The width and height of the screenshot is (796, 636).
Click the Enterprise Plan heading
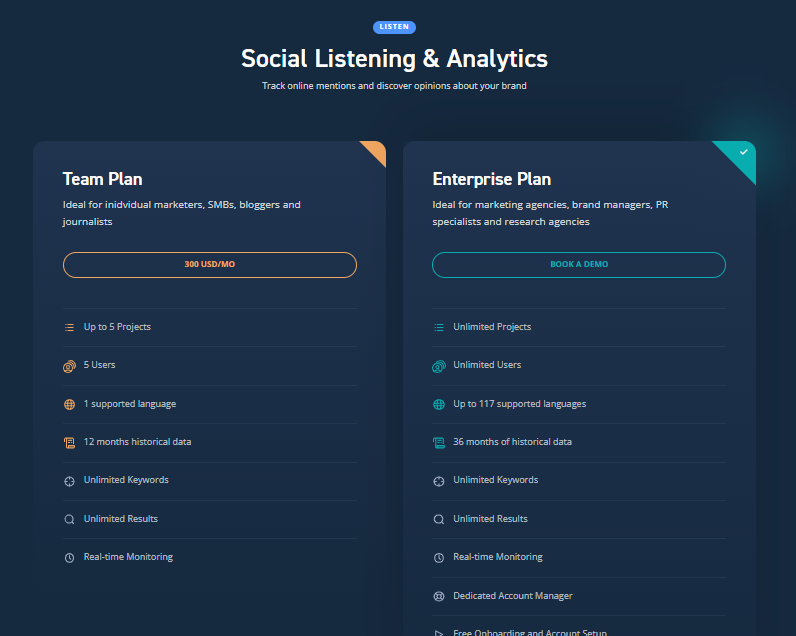[x=492, y=179]
